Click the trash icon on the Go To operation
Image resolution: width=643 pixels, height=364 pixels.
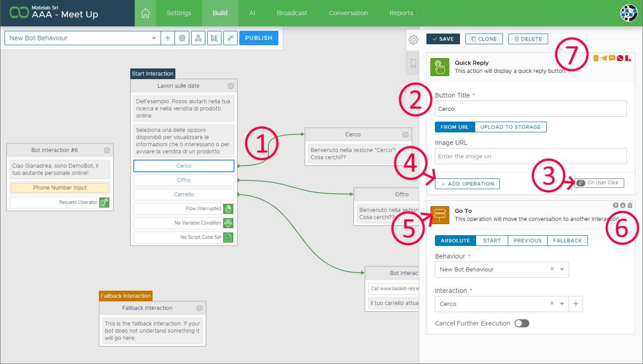point(630,205)
